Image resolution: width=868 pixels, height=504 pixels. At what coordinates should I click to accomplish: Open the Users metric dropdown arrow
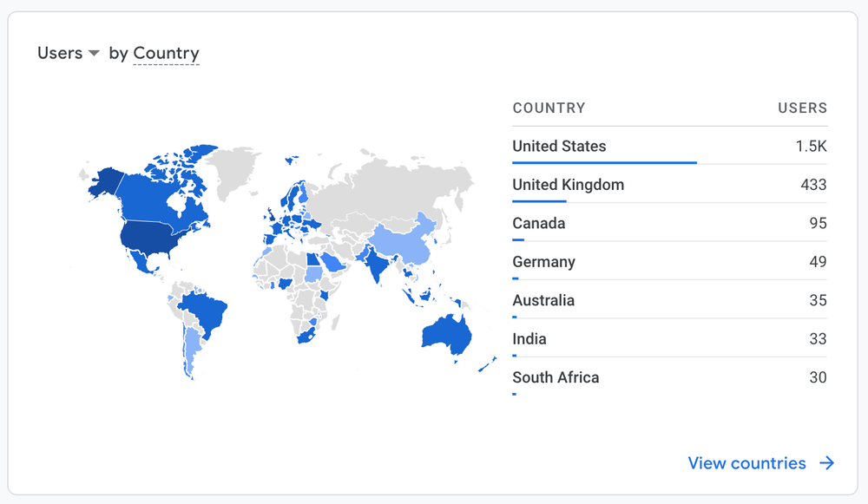pos(94,53)
